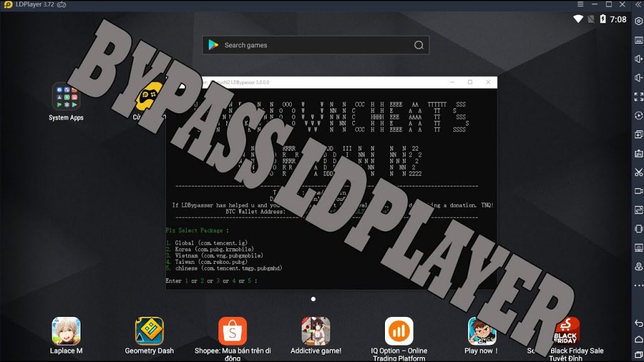Image resolution: width=644 pixels, height=362 pixels.
Task: Launch the Geometry Dash app
Action: 149,336
